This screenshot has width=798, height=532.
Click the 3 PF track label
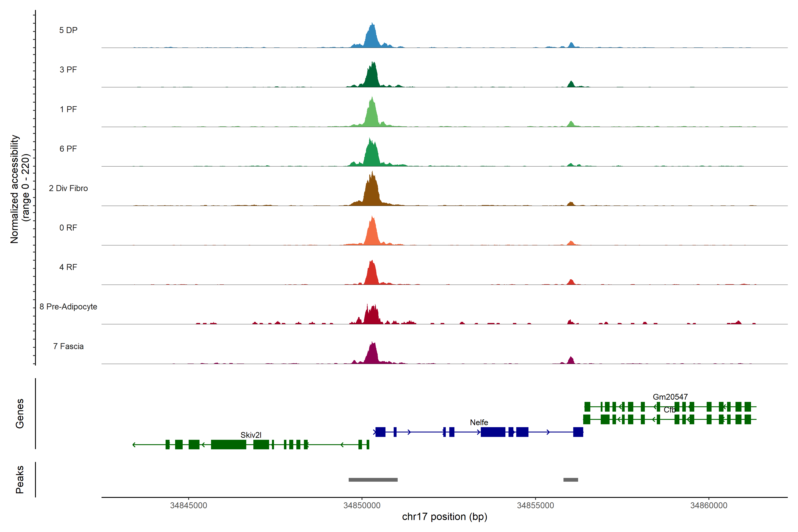pyautogui.click(x=68, y=70)
